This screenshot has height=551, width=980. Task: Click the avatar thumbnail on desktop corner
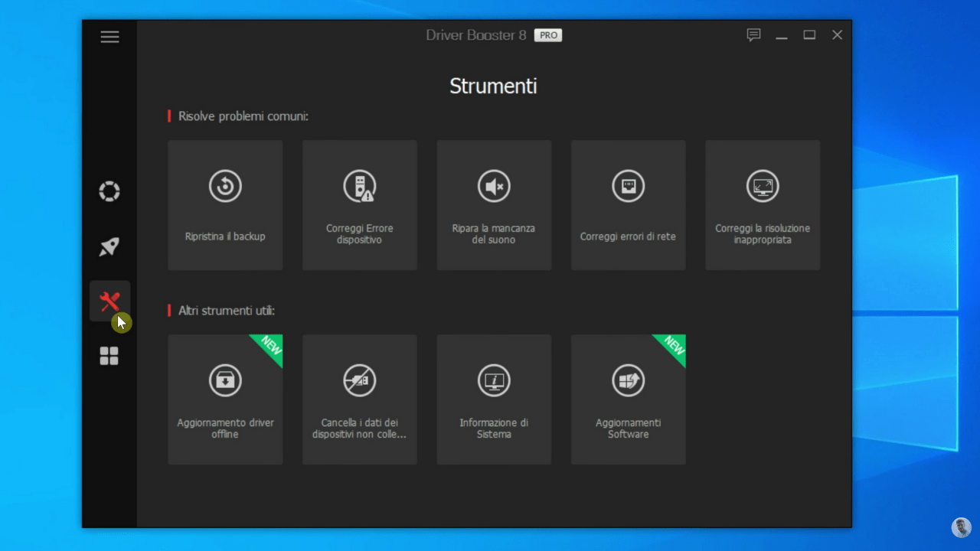962,527
